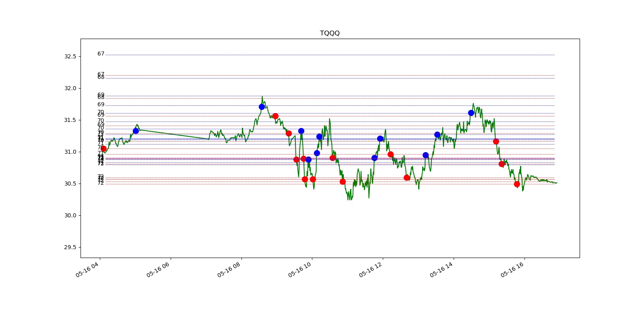
Task: Select the blue marker at the 14:30 peak
Action: click(x=471, y=113)
